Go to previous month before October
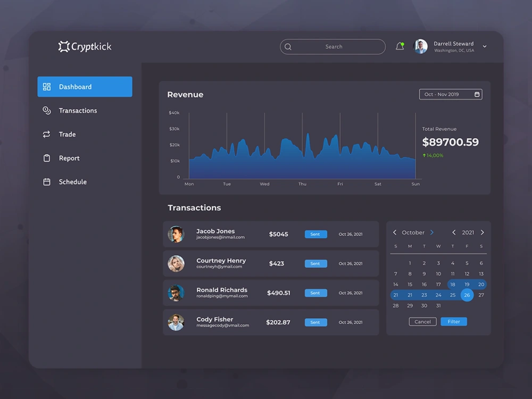The height and width of the screenshot is (399, 532). point(395,232)
